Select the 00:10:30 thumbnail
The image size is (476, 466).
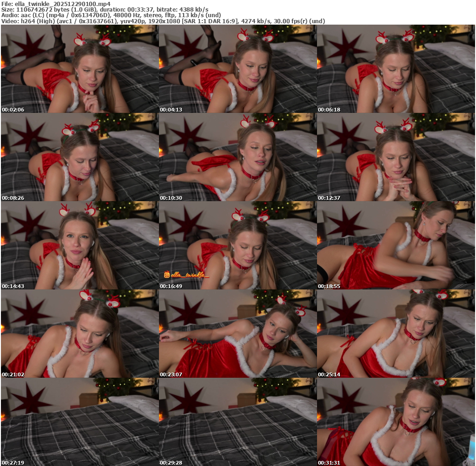pyautogui.click(x=238, y=157)
